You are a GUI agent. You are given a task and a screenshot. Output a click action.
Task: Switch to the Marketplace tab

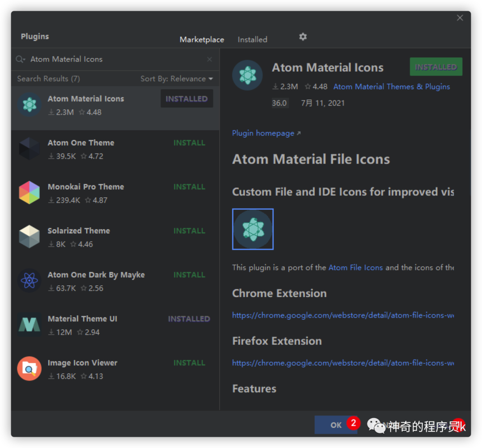pyautogui.click(x=202, y=39)
